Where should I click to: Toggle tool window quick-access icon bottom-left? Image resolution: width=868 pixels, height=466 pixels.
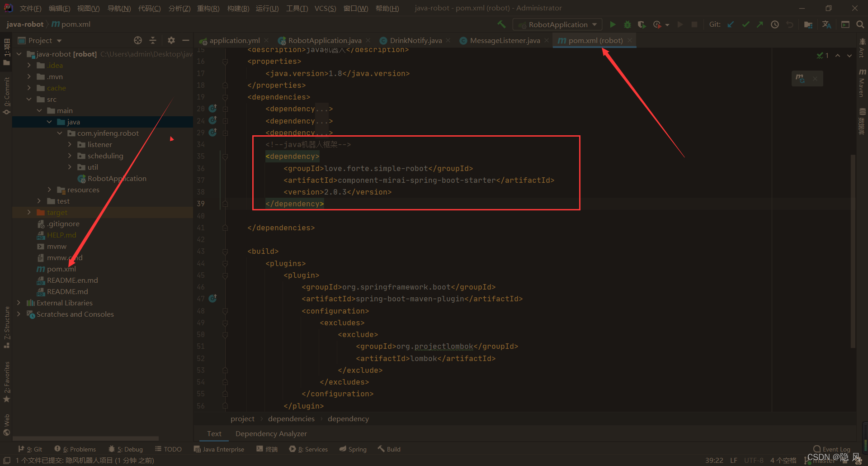point(7,460)
